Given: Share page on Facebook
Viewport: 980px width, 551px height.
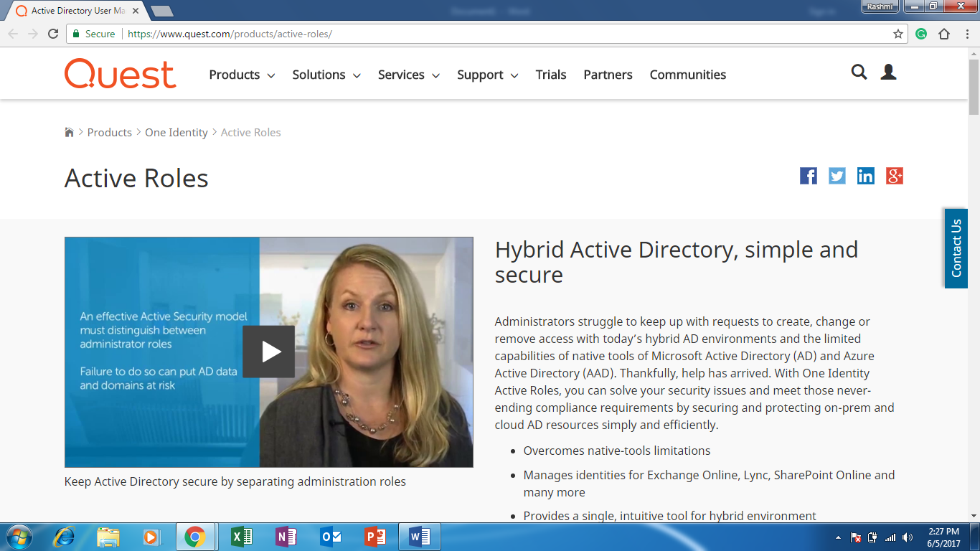Looking at the screenshot, I should click(x=808, y=176).
